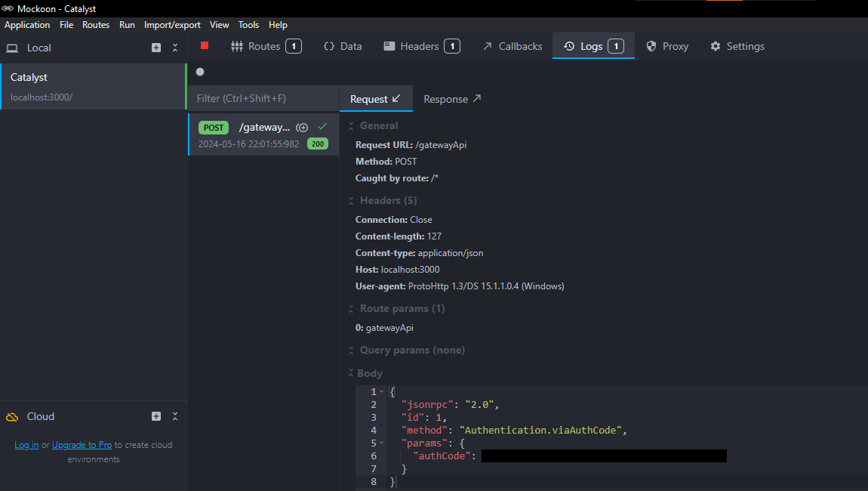Image resolution: width=868 pixels, height=491 pixels.
Task: Open the File menu
Action: click(x=66, y=25)
